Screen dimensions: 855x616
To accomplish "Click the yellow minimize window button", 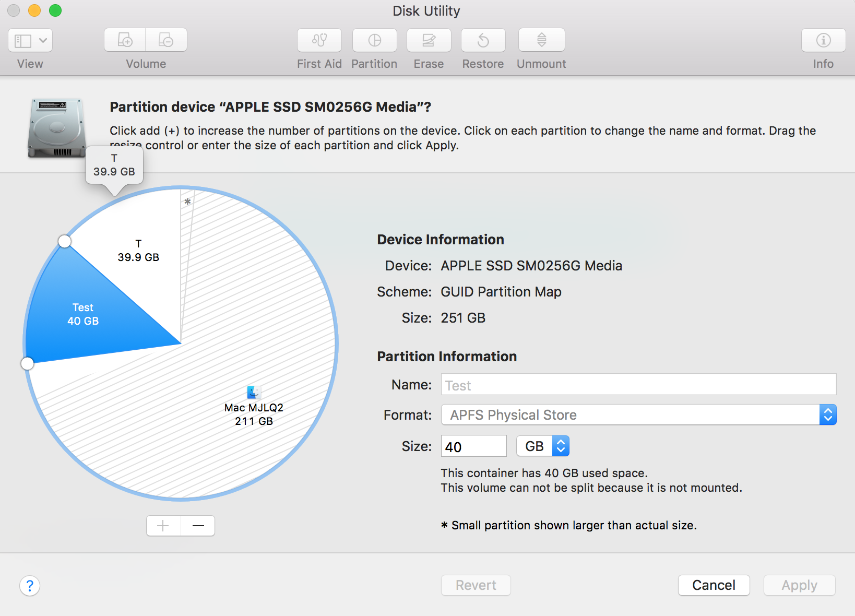I will (34, 10).
